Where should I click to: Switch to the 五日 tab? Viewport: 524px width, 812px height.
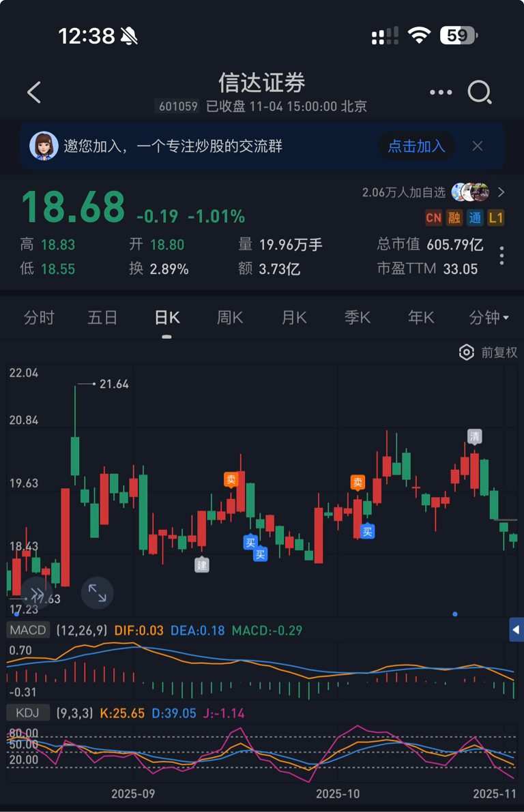click(102, 318)
